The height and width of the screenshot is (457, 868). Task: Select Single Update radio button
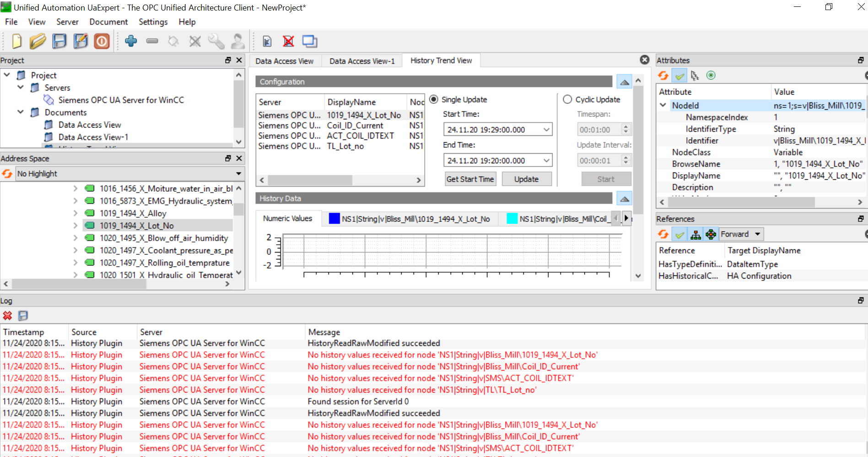[x=434, y=99]
